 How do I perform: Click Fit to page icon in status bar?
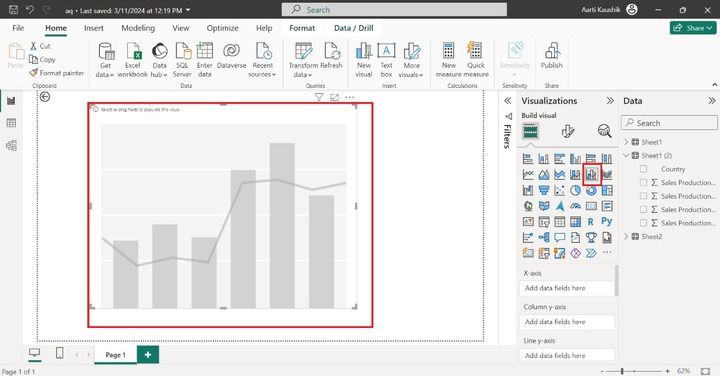(706, 370)
